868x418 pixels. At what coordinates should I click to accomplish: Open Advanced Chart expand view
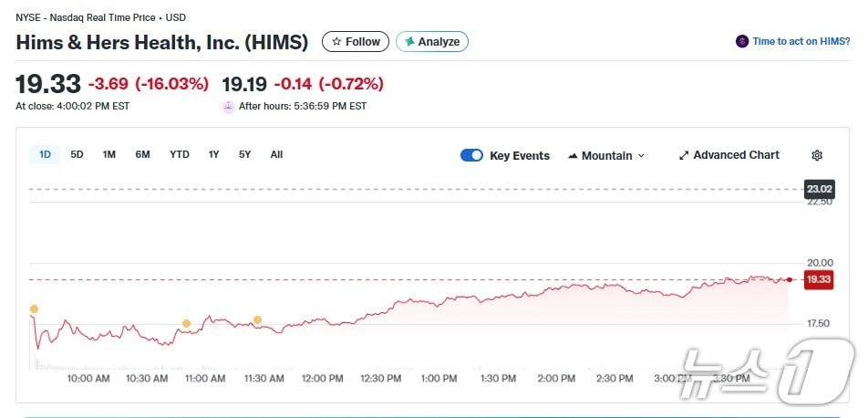click(728, 155)
